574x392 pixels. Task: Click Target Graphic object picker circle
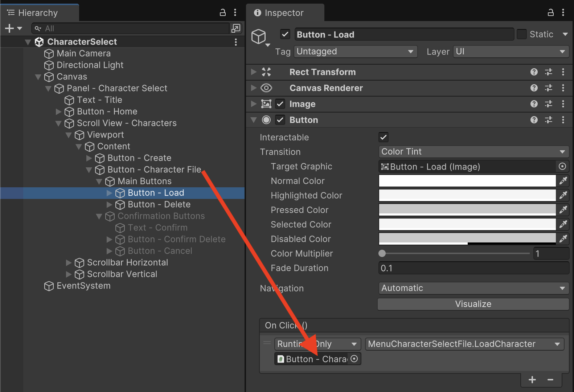tap(562, 167)
